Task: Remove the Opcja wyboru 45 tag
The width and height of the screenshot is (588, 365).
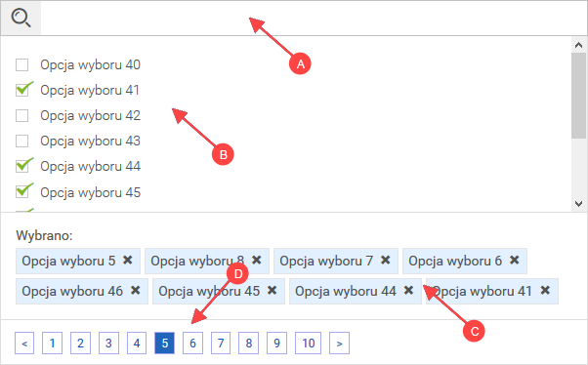Action: 273,291
